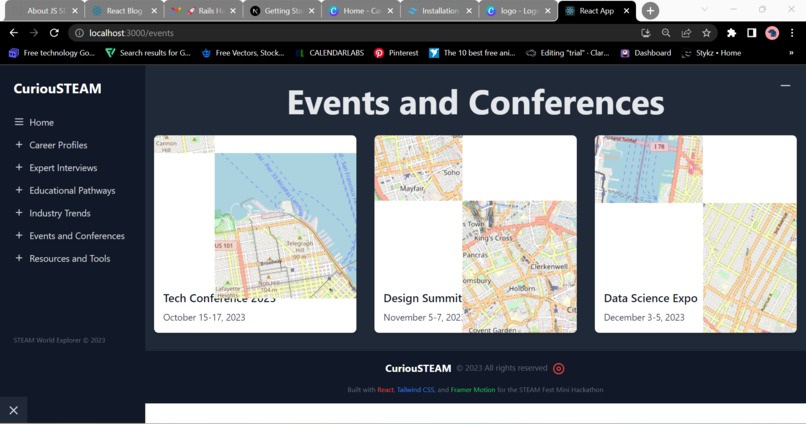Open the Events and Conferences sidebar link
Viewport: 806px width, 424px height.
(77, 235)
